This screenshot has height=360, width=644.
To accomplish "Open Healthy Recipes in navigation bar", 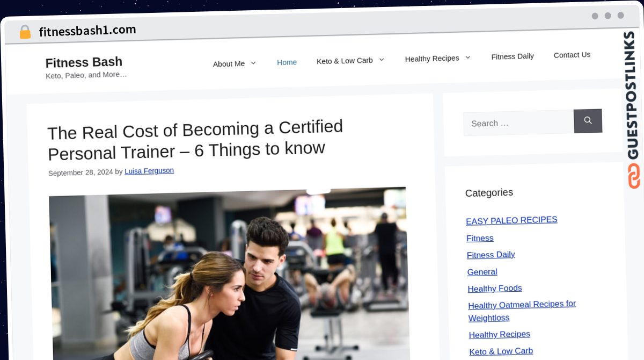I will (432, 58).
